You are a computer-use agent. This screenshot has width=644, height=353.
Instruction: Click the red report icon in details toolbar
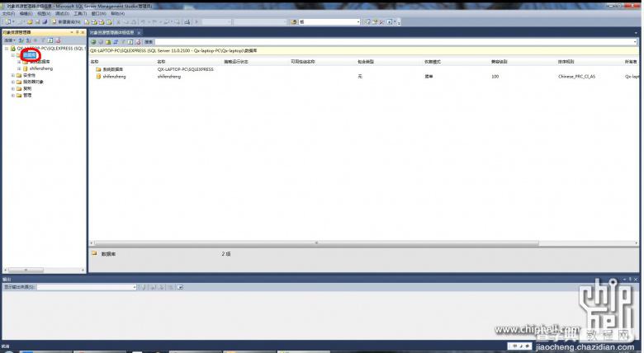click(x=138, y=42)
